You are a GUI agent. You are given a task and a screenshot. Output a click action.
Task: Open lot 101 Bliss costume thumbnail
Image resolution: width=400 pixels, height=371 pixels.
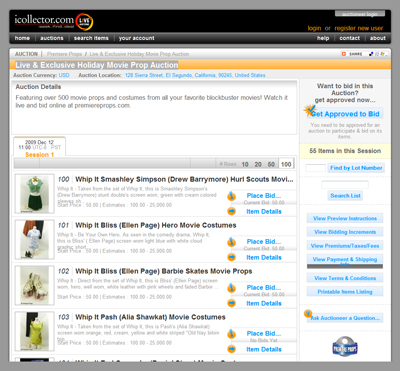[x=35, y=239]
